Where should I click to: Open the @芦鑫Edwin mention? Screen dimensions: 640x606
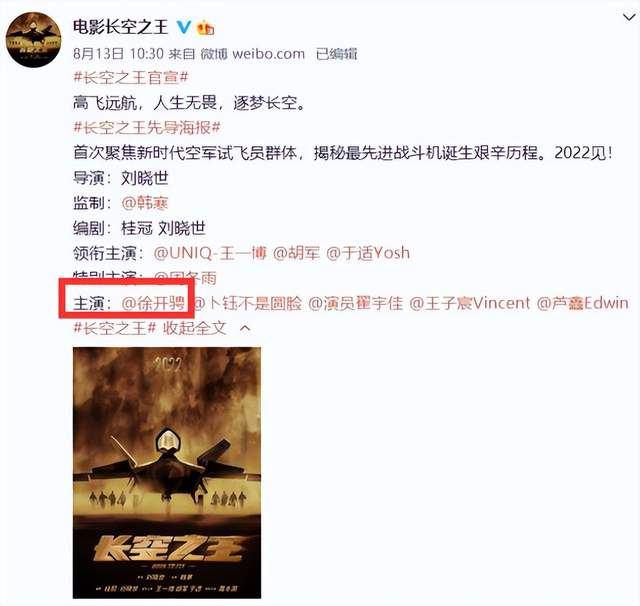coord(582,303)
